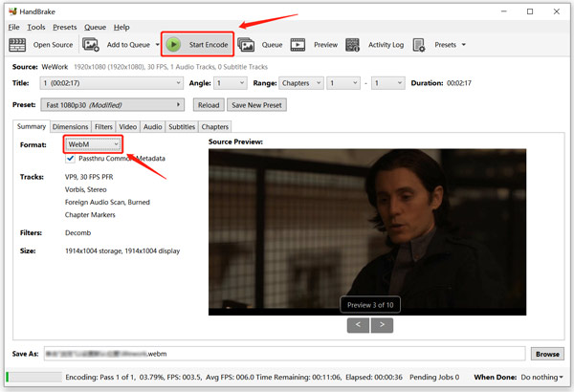Open the File menu

click(14, 27)
